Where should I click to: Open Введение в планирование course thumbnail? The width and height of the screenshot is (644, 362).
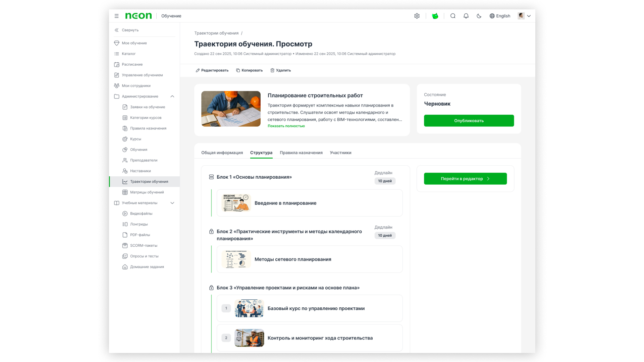[x=236, y=203]
